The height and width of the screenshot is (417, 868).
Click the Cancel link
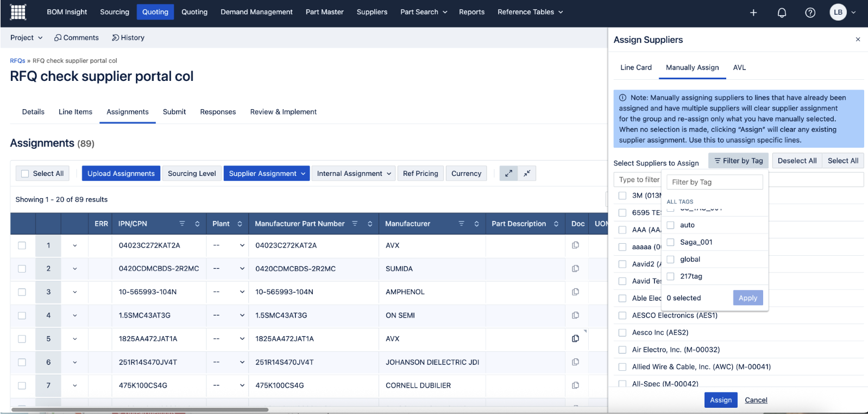[x=756, y=400]
